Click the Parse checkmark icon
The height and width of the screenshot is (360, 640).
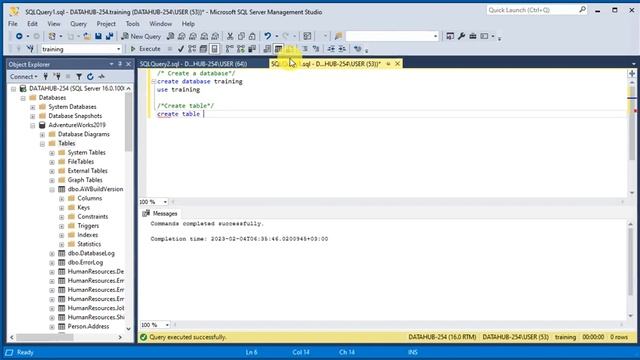coord(181,49)
